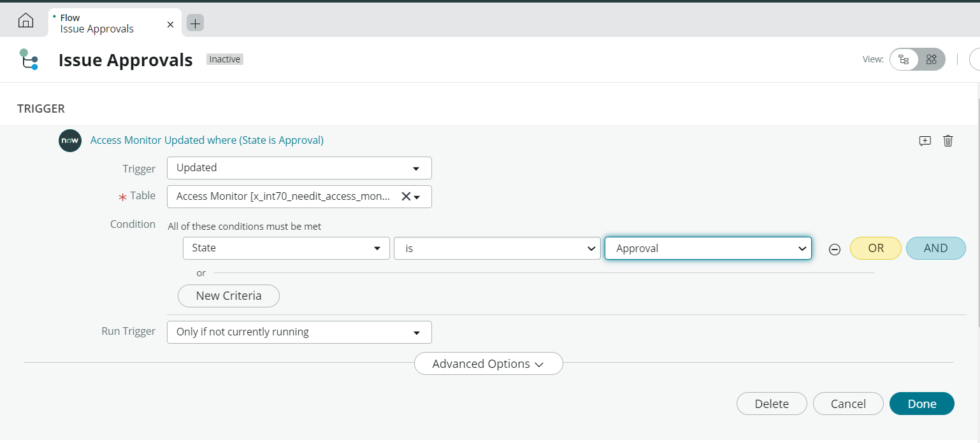Enable the grid view in the View switcher

click(931, 59)
